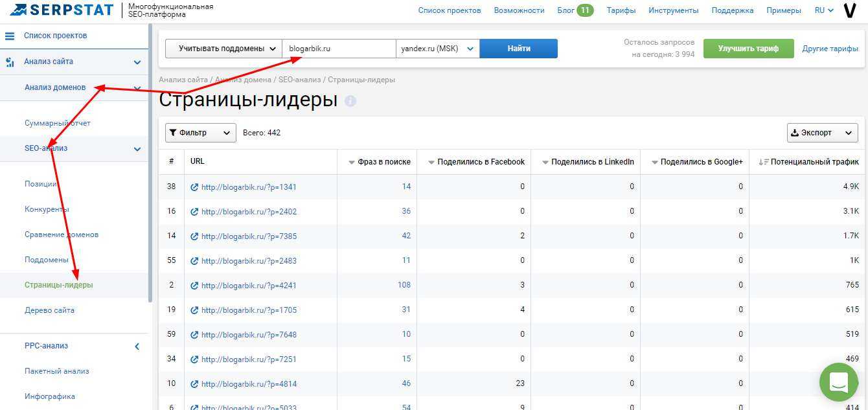The height and width of the screenshot is (410, 868).
Task: Click the Всего: 442 total label
Action: [x=262, y=133]
